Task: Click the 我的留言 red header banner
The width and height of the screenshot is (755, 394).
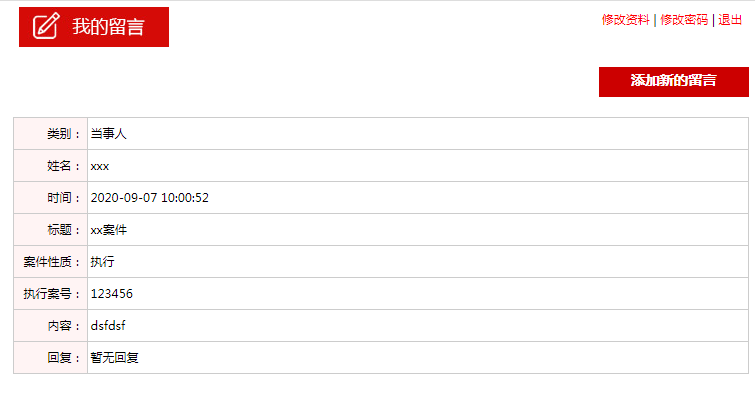Action: click(94, 27)
